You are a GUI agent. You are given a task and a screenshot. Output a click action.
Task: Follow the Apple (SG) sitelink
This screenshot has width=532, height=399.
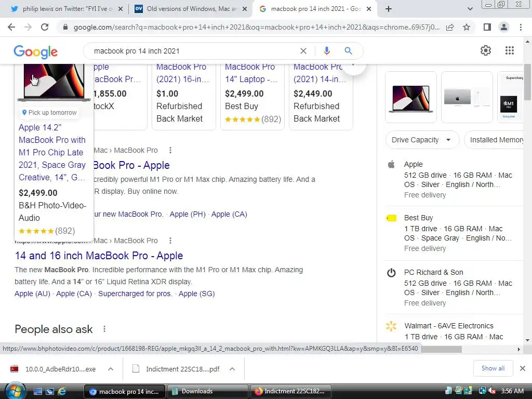(x=197, y=294)
